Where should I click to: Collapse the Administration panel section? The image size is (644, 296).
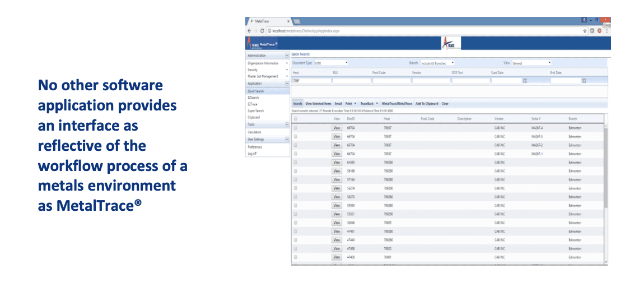[287, 55]
